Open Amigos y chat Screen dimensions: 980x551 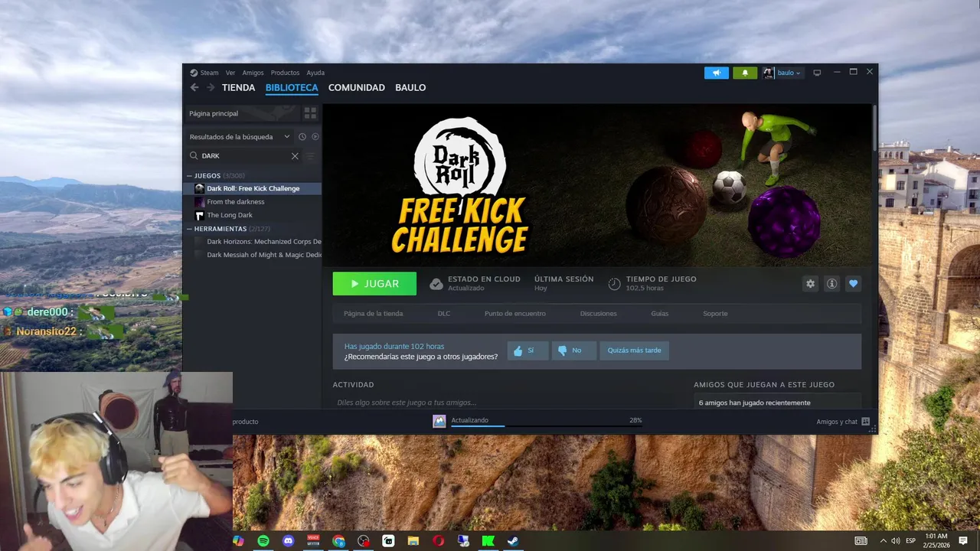coord(842,422)
